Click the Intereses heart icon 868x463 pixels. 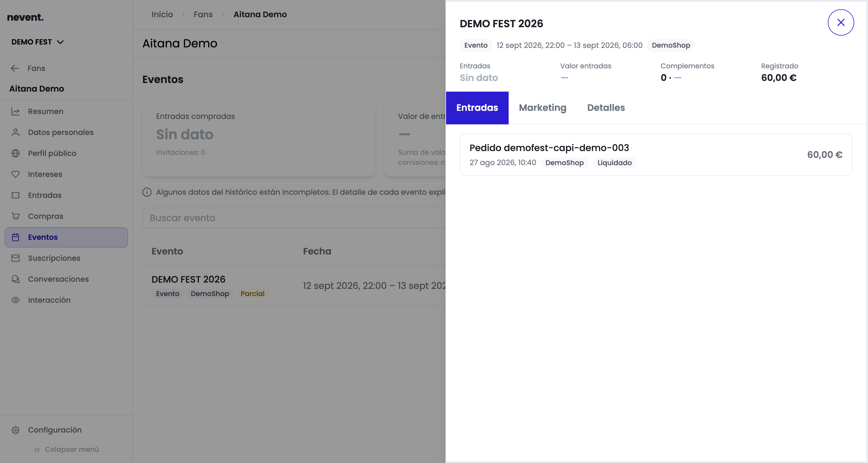pos(15,174)
